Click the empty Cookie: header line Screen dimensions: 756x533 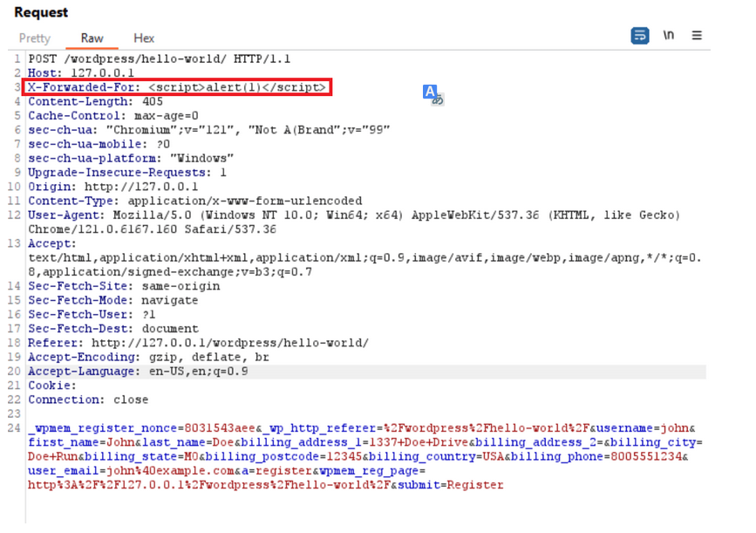(52, 386)
